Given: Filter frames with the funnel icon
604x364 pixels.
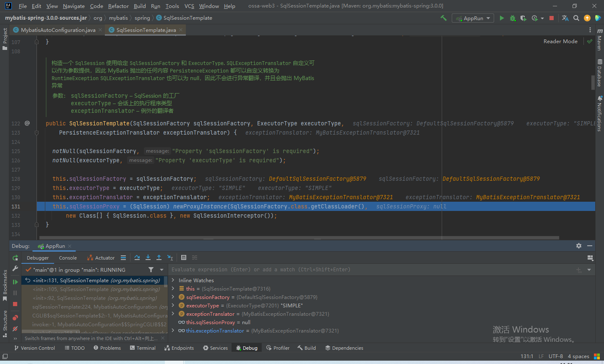Looking at the screenshot, I should pyautogui.click(x=151, y=270).
